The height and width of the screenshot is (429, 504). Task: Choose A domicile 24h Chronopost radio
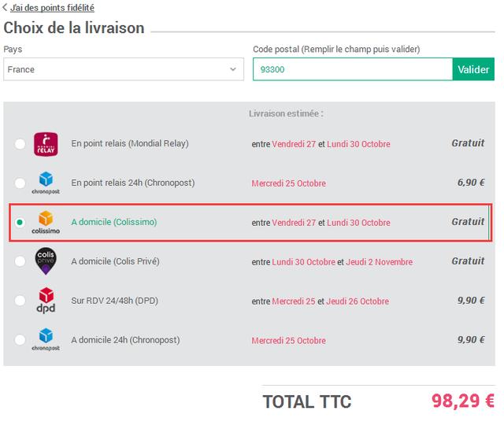point(20,340)
